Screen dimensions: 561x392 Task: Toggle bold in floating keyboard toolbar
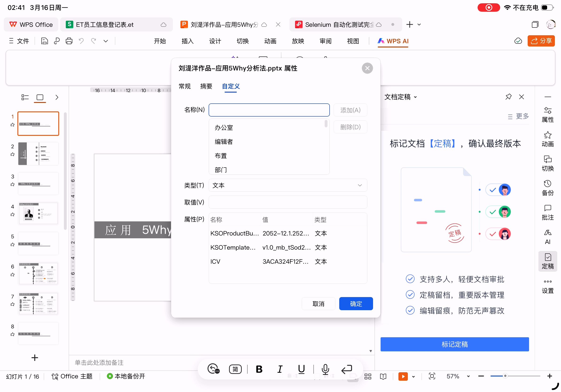259,369
